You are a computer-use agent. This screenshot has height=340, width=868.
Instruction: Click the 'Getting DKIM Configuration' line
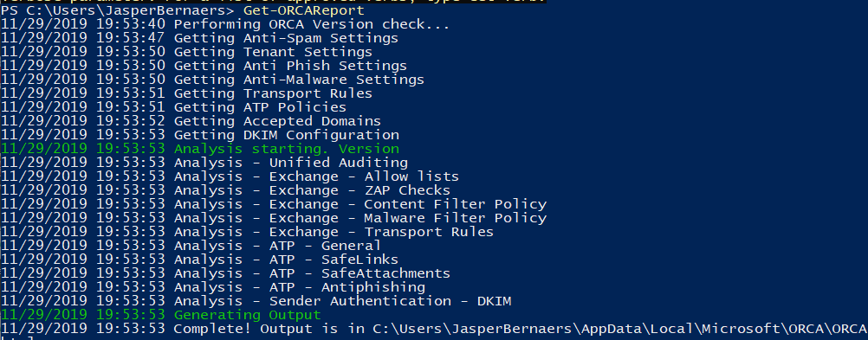pyautogui.click(x=200, y=135)
